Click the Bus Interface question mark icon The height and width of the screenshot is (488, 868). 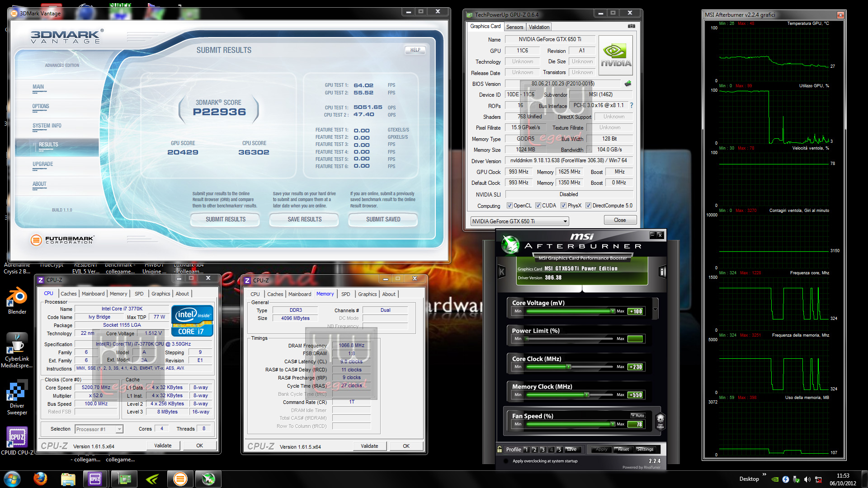[x=632, y=105]
